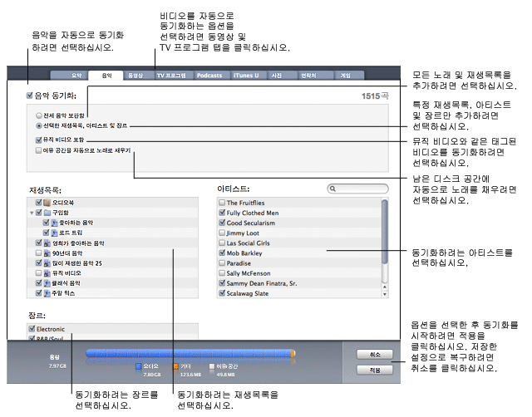
Task: Click the 영희가 좋아하는 음악 smart playlist icon
Action: click(x=47, y=243)
